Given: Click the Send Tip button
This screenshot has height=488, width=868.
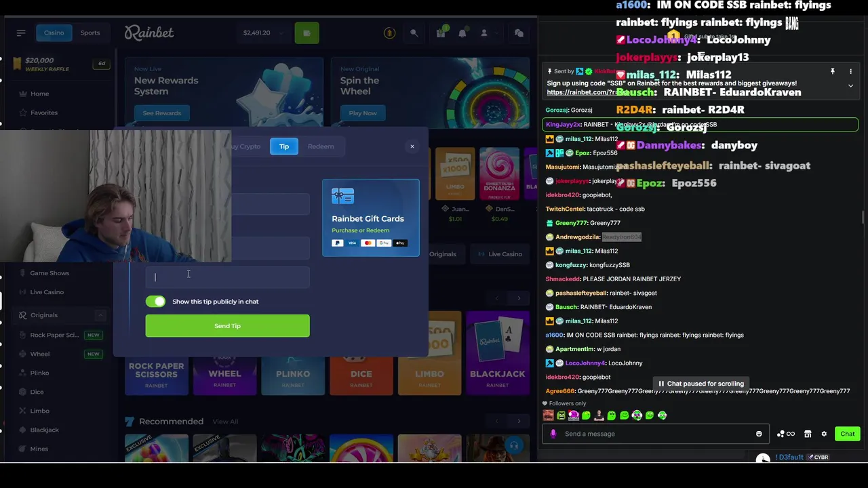Looking at the screenshot, I should pos(227,326).
